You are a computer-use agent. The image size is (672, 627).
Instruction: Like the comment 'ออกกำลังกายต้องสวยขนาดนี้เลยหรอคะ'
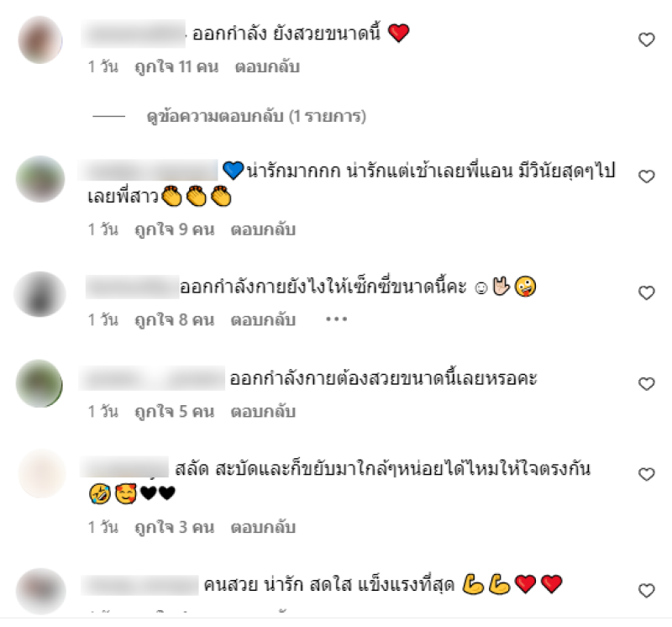[646, 383]
